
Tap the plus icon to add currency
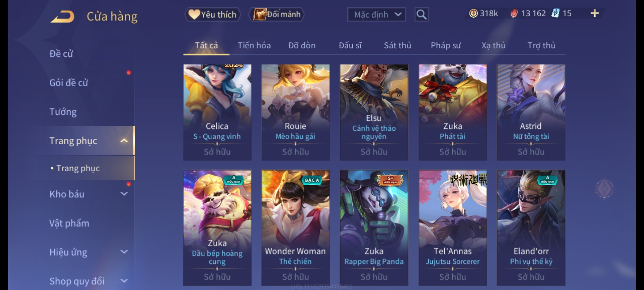coord(595,13)
